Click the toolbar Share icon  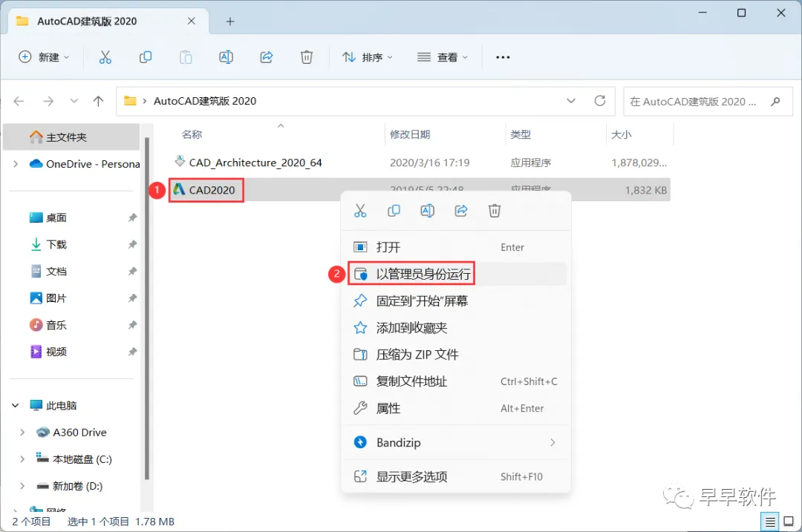267,57
